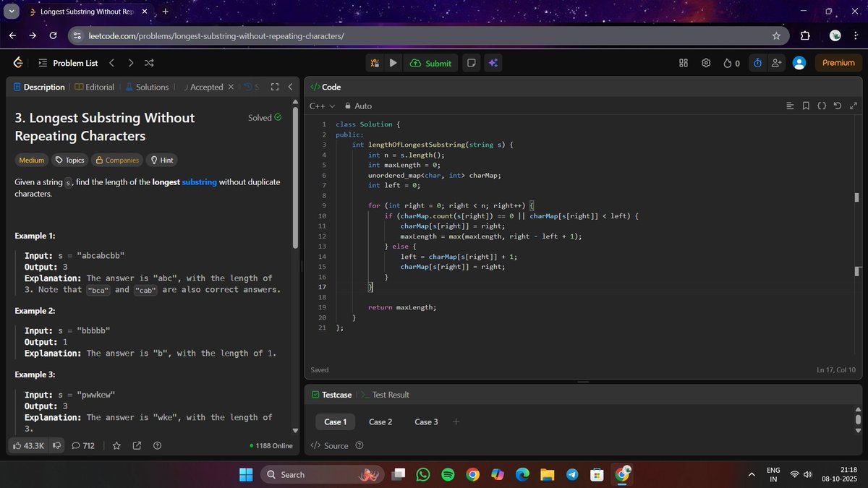
Task: Toggle the Auto lock setting
Action: (x=358, y=106)
